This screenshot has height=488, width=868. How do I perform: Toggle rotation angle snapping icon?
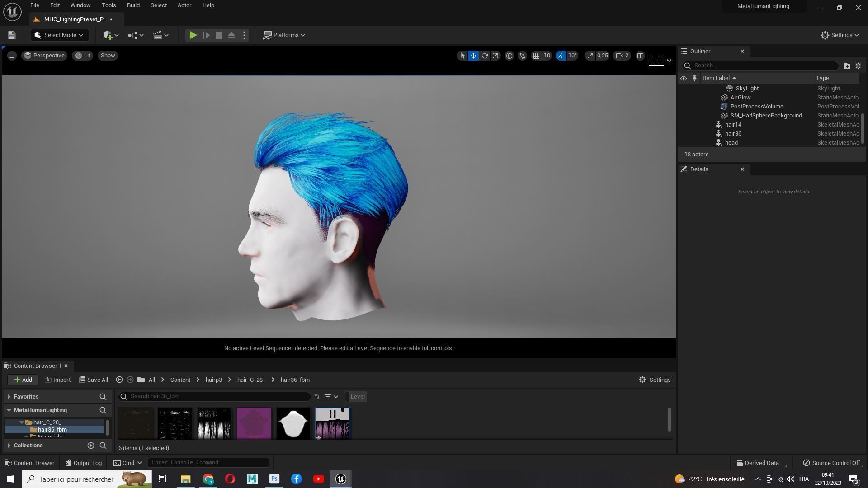(x=561, y=56)
